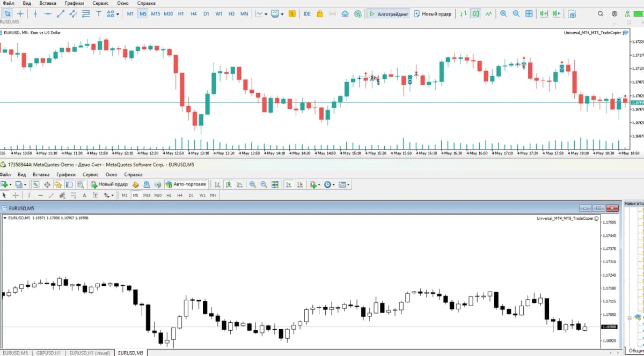
Task: Switch MT5 chart to M30 timeframe
Action: pyautogui.click(x=169, y=13)
